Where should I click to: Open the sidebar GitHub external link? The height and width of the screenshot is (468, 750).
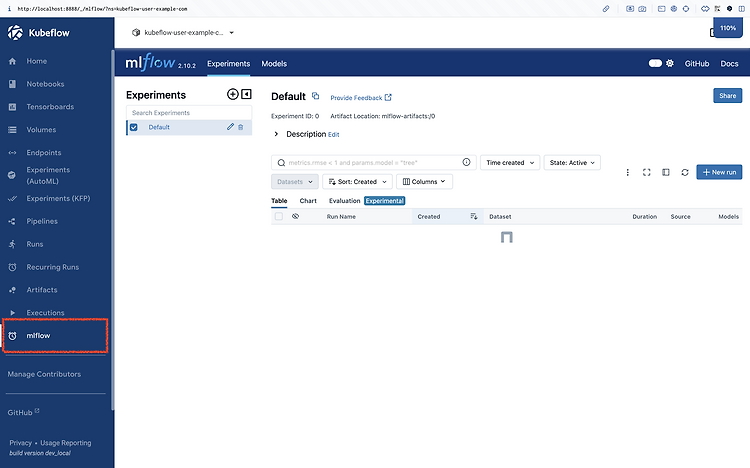[23, 412]
